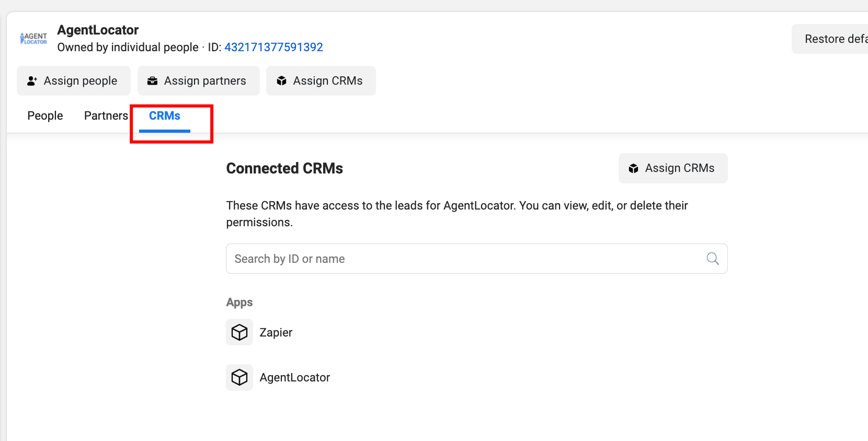Viewport: 868px width, 441px height.
Task: Click Assign CRMs beside Connected CRMs heading
Action: pos(673,168)
